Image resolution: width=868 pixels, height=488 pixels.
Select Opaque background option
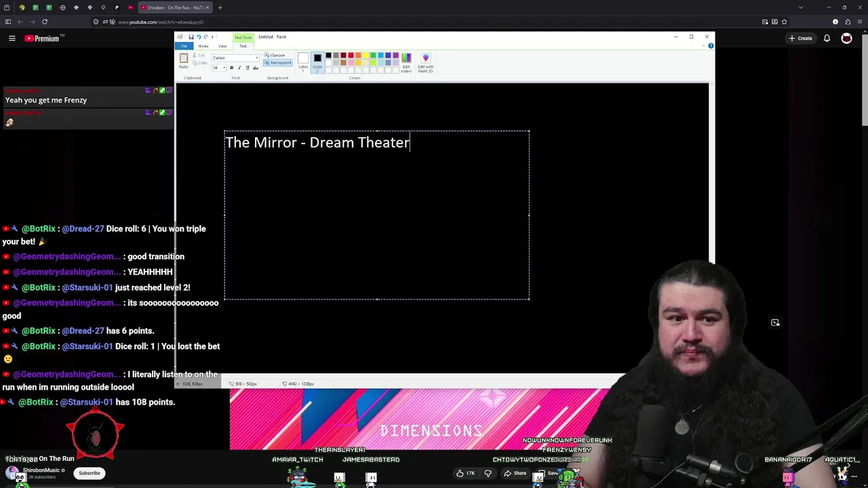pos(275,55)
